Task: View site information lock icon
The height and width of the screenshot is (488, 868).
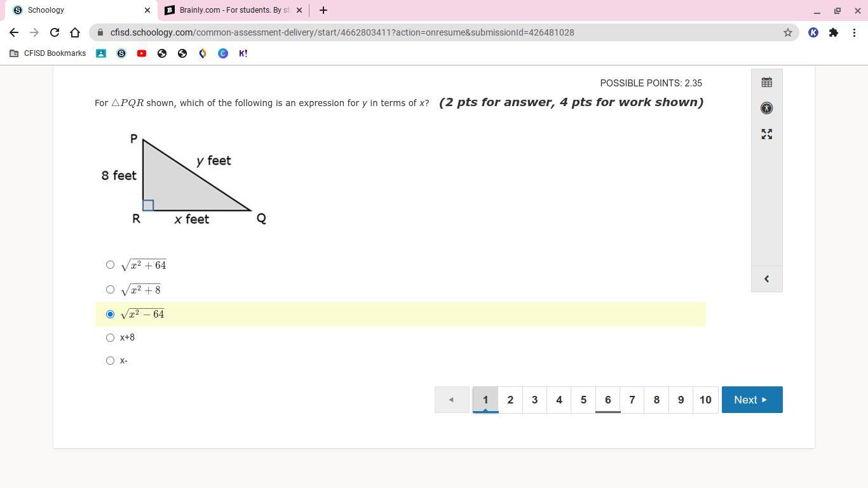Action: coord(100,32)
